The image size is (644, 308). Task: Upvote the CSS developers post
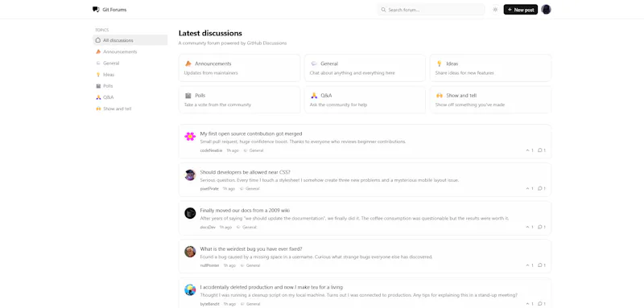pyautogui.click(x=530, y=189)
